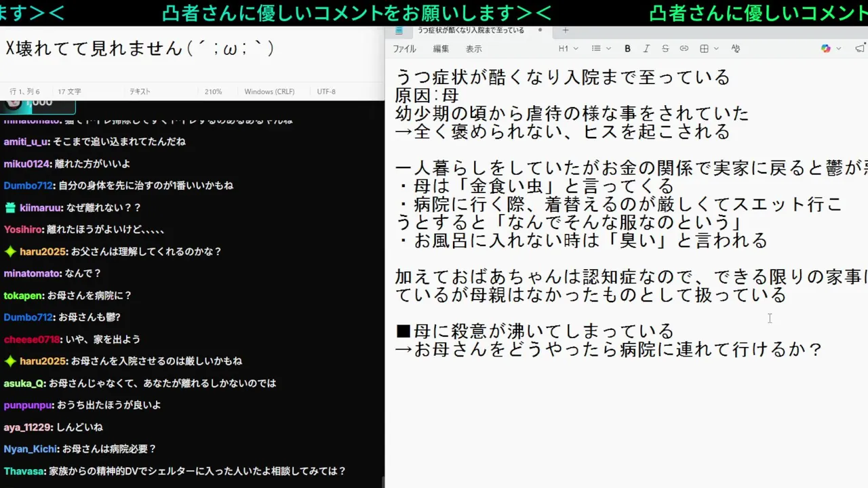Click the 210% zoom level indicator
868x488 pixels.
tap(213, 91)
